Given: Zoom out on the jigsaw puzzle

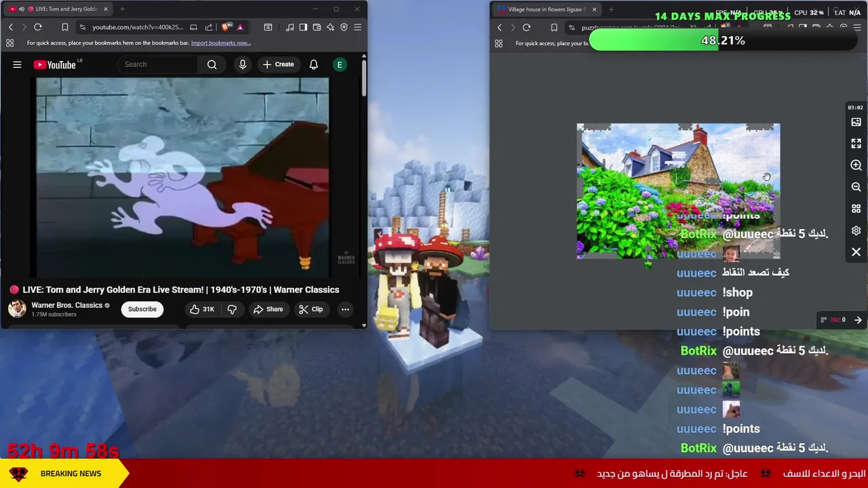Looking at the screenshot, I should click(x=856, y=187).
